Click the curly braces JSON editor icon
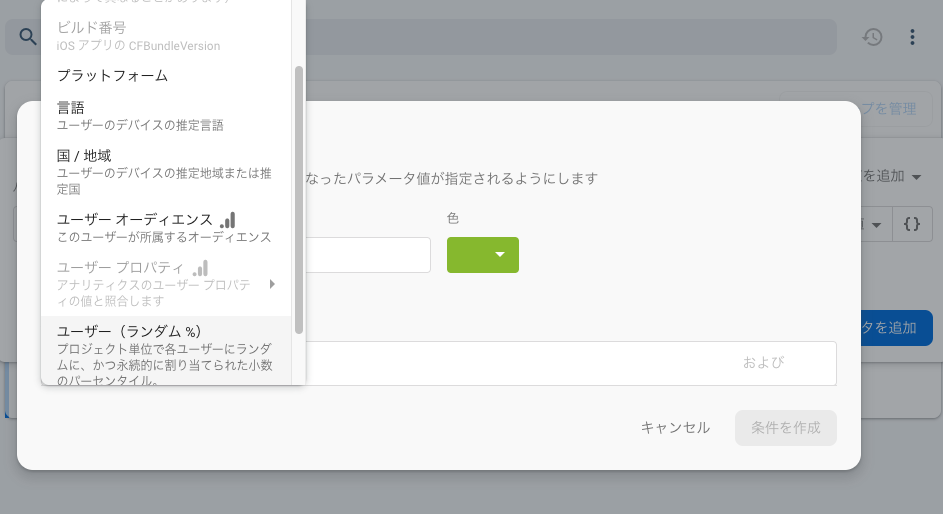Viewport: 943px width, 514px height. point(912,224)
